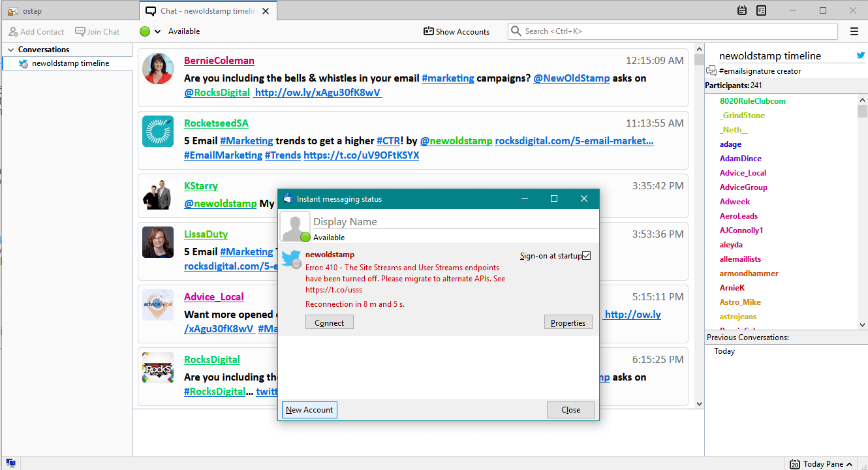Viewport: 868px width, 470px height.
Task: Click the Twitter account icon for newoldstamp
Action: (x=291, y=258)
